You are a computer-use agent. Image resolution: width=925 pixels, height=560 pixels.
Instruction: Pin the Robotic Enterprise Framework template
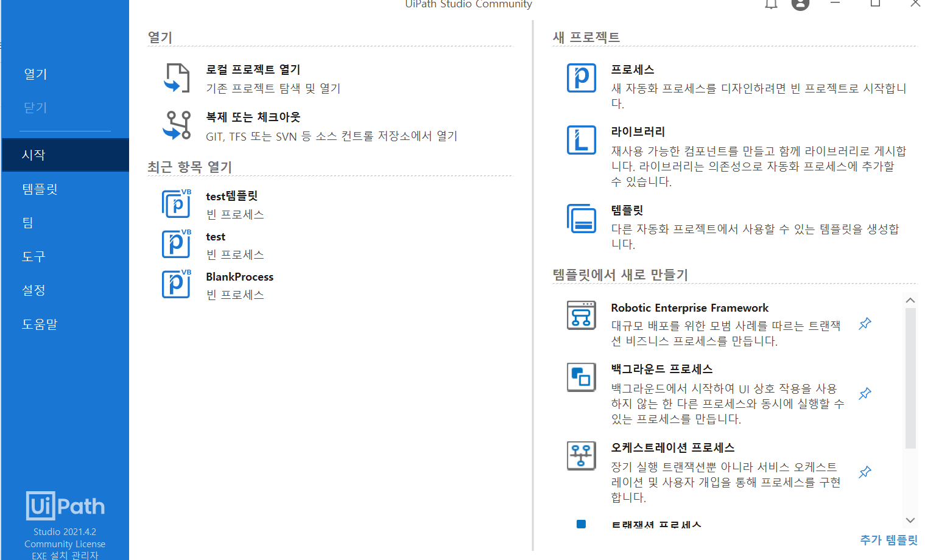(x=865, y=324)
